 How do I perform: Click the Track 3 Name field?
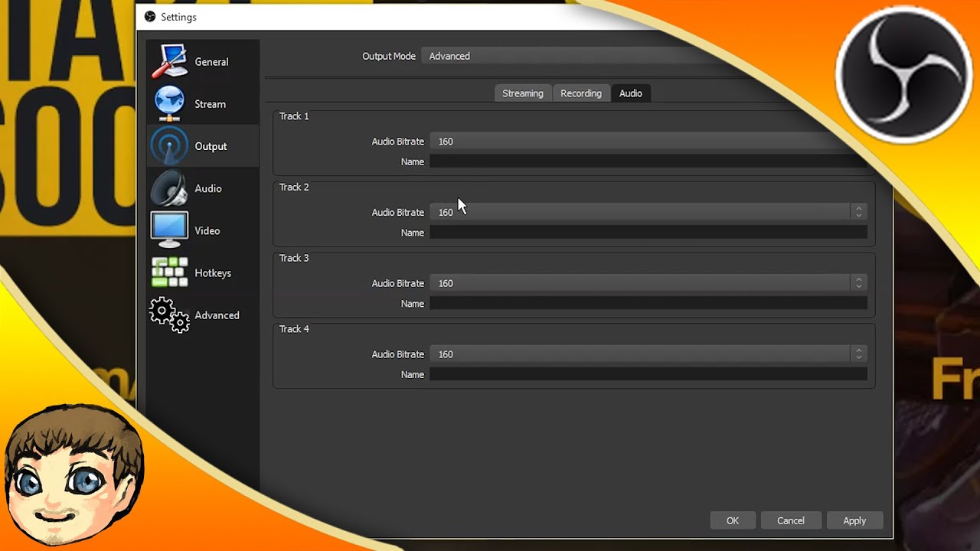pos(648,304)
